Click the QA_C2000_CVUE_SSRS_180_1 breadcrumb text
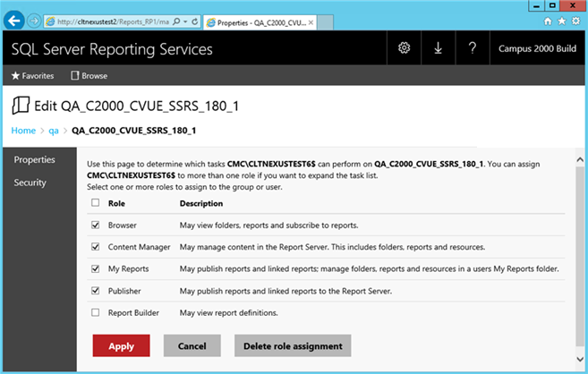This screenshot has height=374, width=588. (133, 131)
